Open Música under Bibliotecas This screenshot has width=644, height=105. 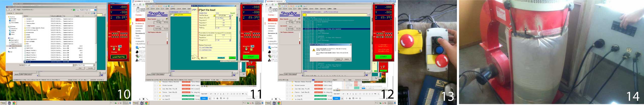pos(13,32)
